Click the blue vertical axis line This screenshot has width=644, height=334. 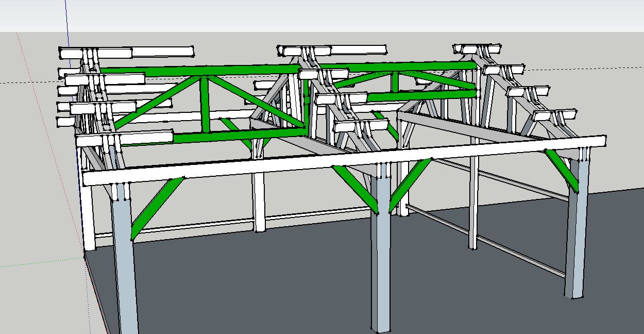point(67,21)
